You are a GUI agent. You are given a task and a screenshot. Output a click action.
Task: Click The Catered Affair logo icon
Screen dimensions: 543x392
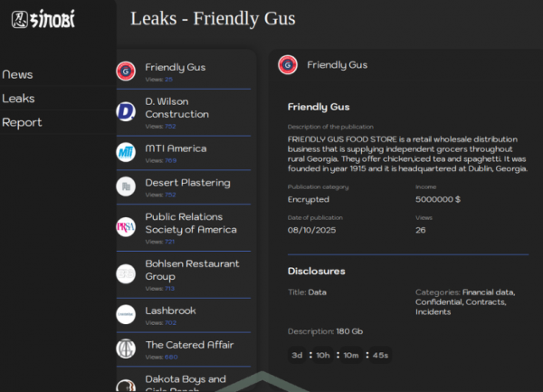[126, 349]
